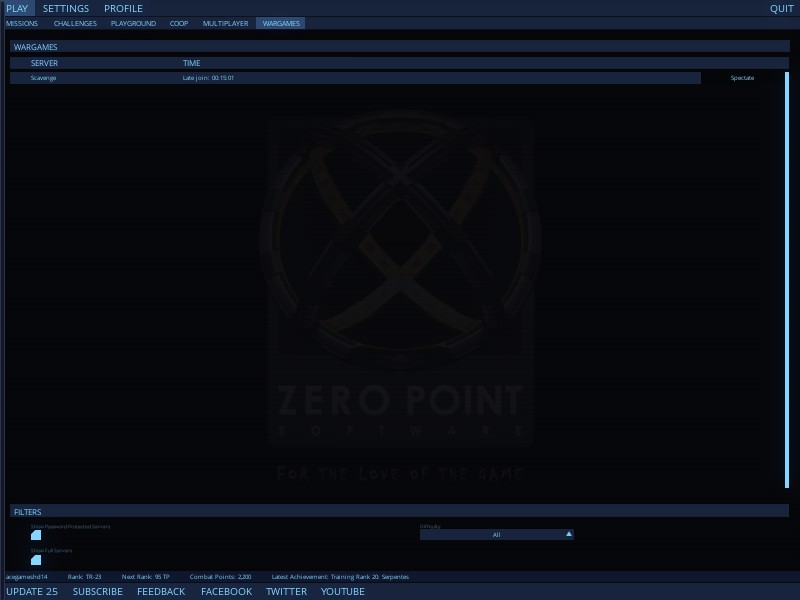This screenshot has height=600, width=800.
Task: Open the YOUTUBE link
Action: point(343,591)
